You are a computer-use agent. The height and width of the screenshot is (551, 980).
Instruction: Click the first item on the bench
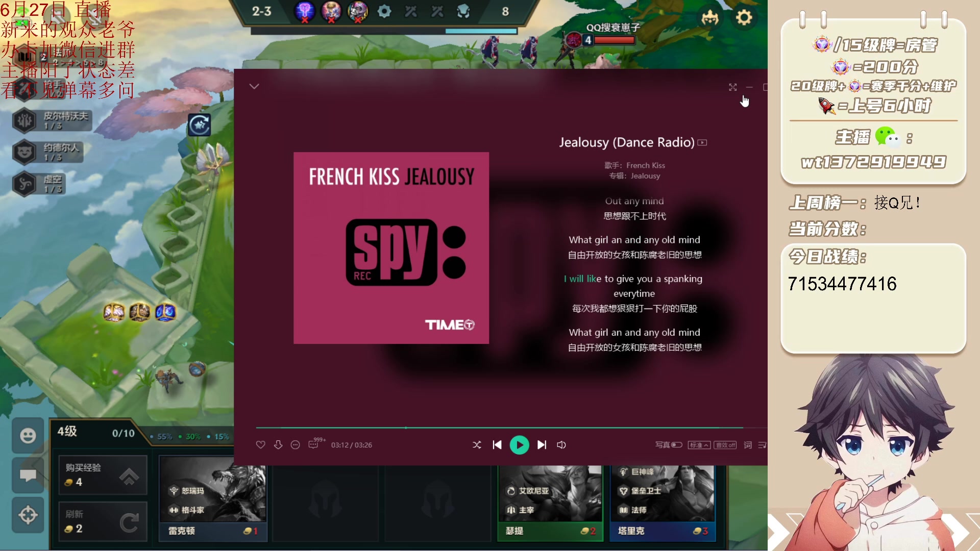114,312
